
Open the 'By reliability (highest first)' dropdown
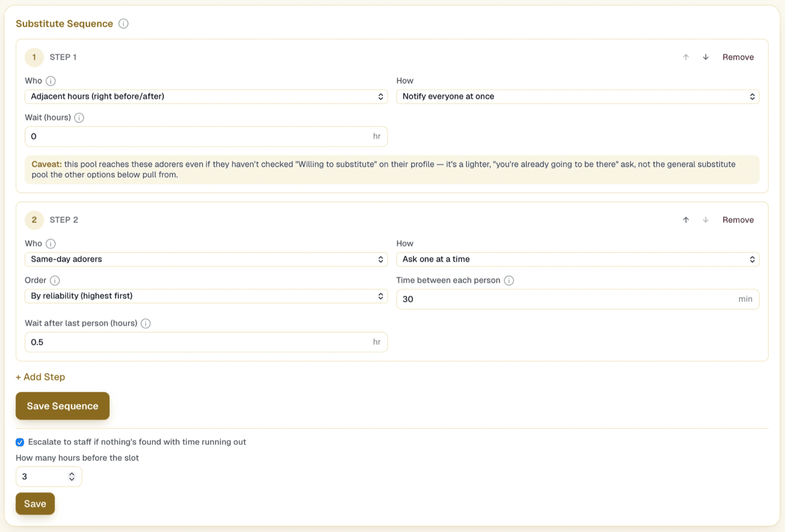coord(206,296)
